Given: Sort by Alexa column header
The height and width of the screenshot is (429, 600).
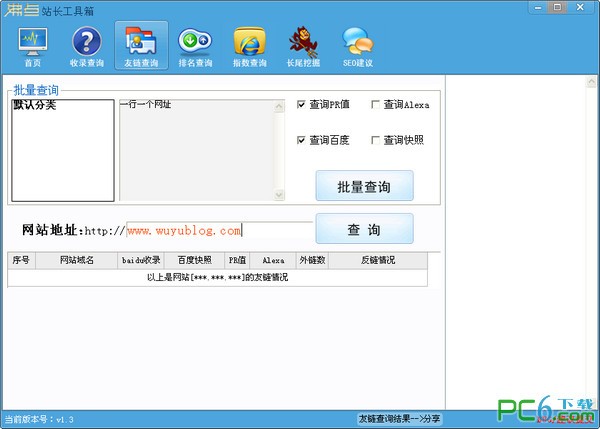Looking at the screenshot, I should click(273, 260).
